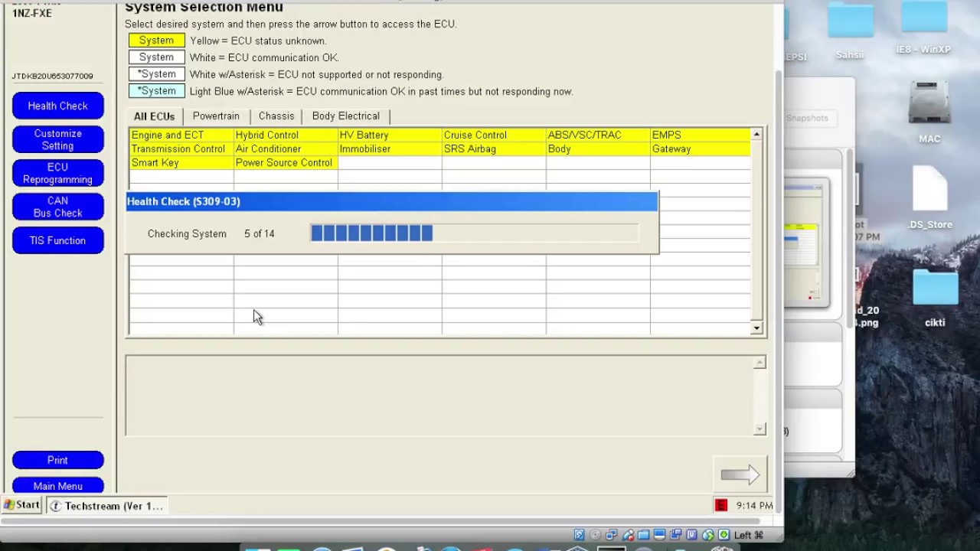The image size is (980, 551).
Task: Click the VirtualBox keyboard capture arrow icon
Action: [724, 535]
